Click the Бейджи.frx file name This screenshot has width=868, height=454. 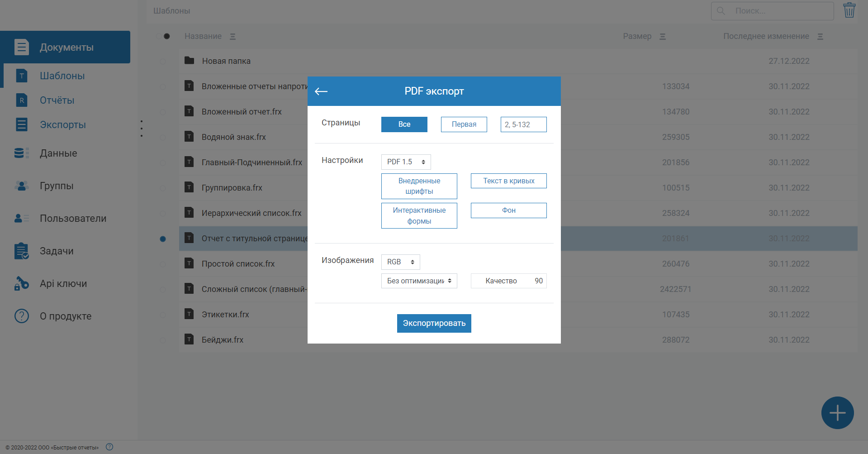coord(223,340)
